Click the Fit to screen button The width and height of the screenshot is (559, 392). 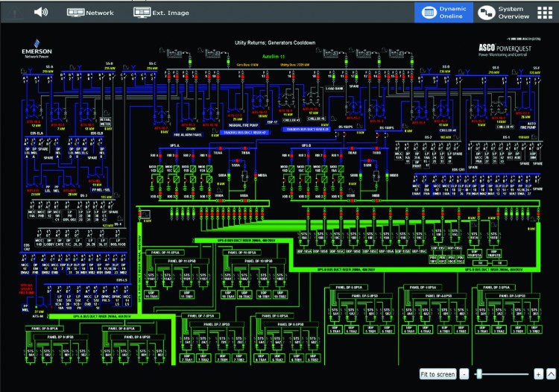pos(438,373)
